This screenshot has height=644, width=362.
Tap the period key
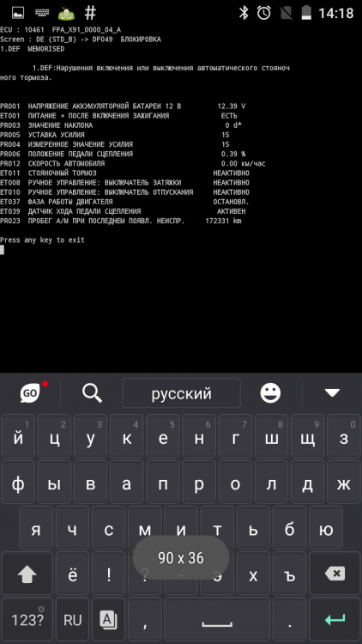coord(290,620)
